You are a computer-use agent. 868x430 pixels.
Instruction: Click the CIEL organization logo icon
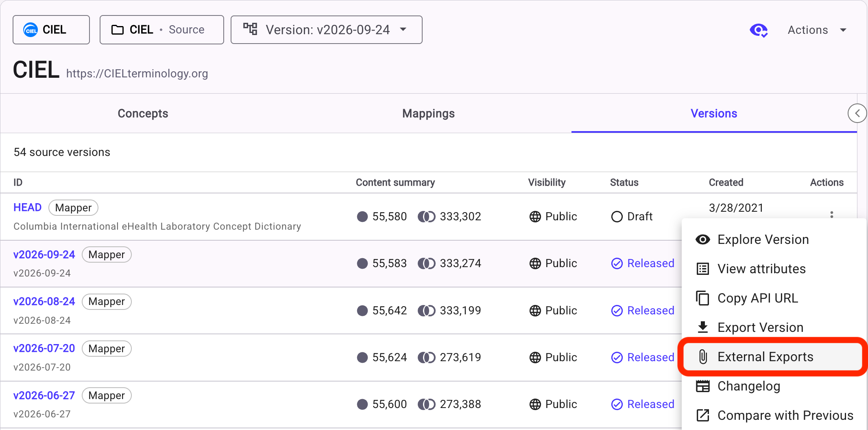[31, 30]
